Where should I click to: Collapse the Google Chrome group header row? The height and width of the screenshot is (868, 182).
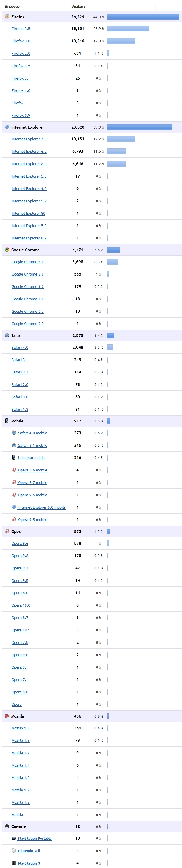pos(92,250)
